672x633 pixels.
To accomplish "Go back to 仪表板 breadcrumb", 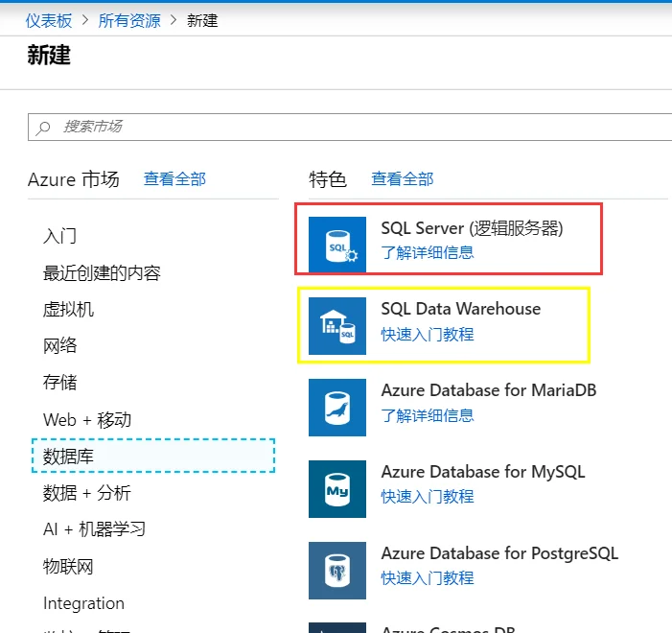I will click(x=49, y=20).
